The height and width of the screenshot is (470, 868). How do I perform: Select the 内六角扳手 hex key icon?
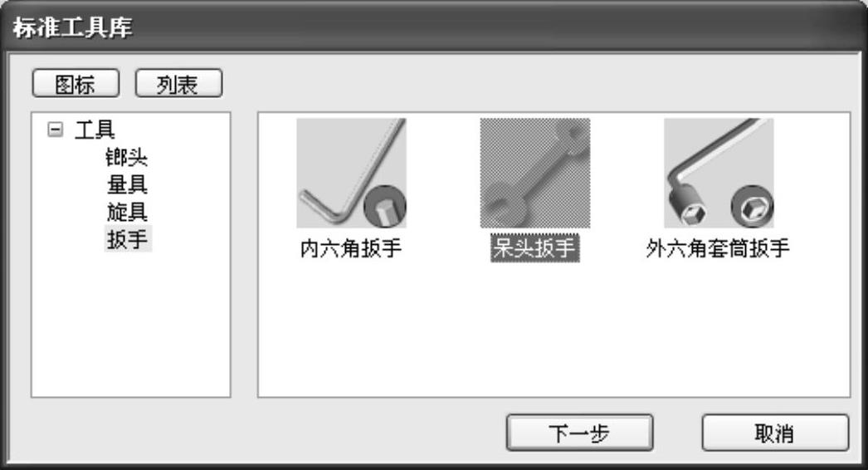[x=352, y=173]
